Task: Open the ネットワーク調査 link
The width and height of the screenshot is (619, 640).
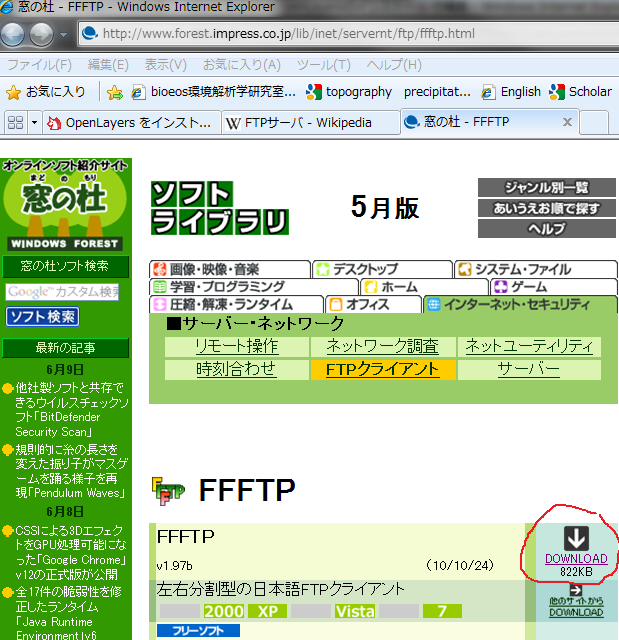Action: click(383, 347)
